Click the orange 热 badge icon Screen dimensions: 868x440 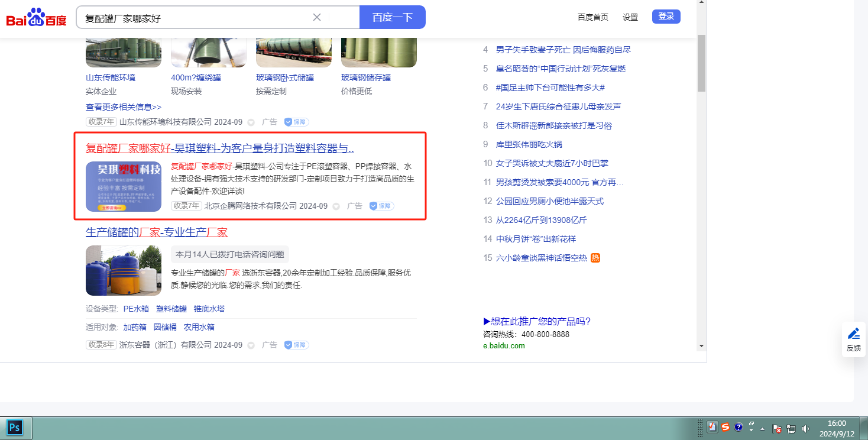click(596, 258)
